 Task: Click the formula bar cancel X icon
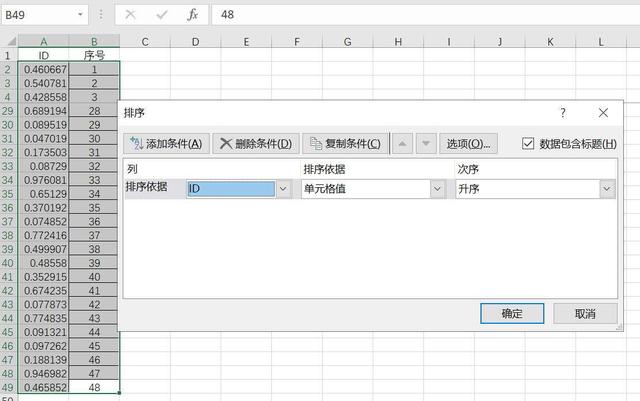point(130,15)
